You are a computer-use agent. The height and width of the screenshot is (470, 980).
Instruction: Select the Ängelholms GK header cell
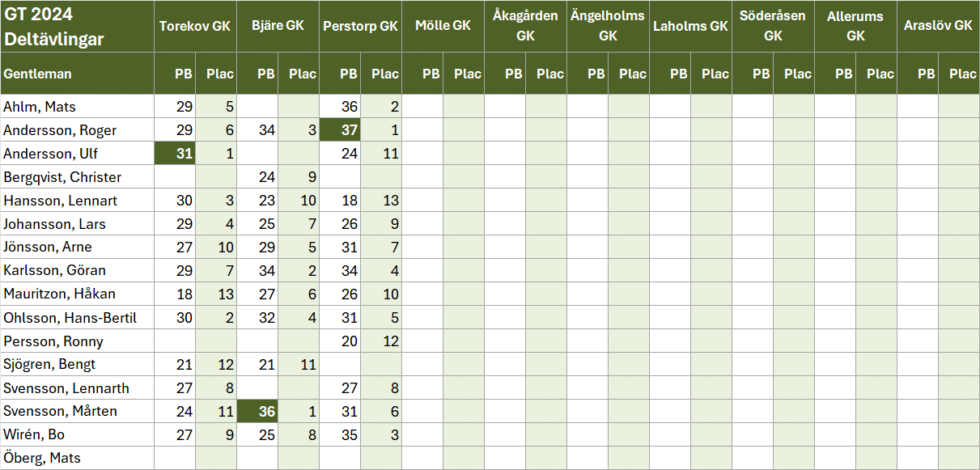click(x=608, y=26)
